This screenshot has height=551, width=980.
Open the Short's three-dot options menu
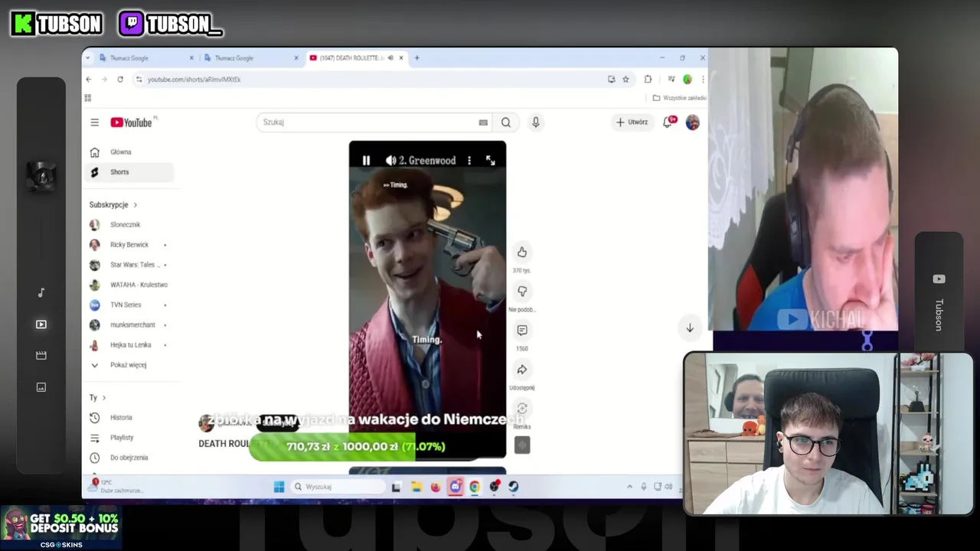(469, 161)
